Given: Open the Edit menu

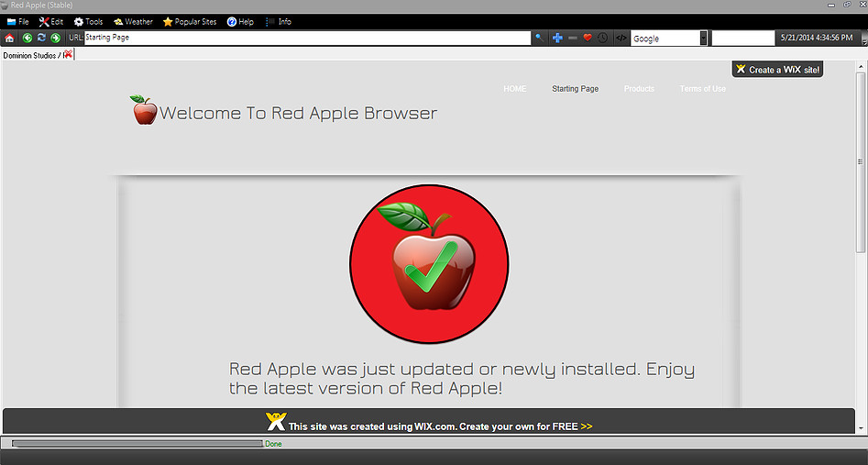Looking at the screenshot, I should 51,22.
